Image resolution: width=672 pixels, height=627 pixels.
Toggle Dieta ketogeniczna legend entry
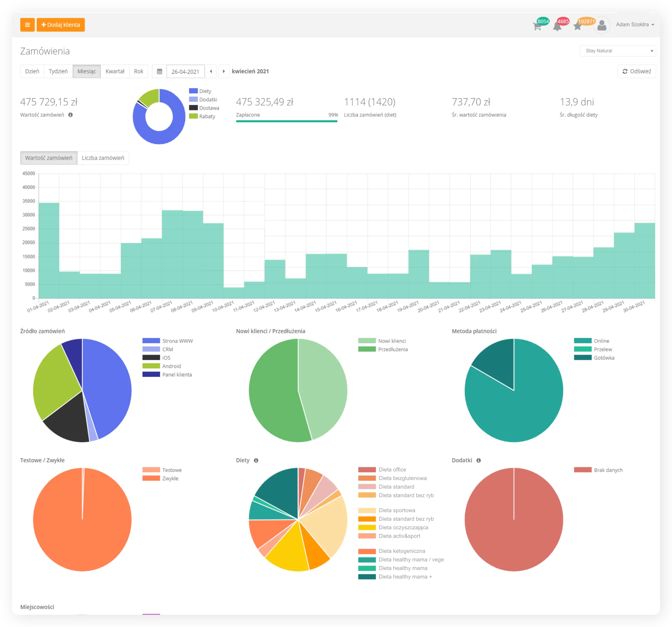(x=392, y=551)
